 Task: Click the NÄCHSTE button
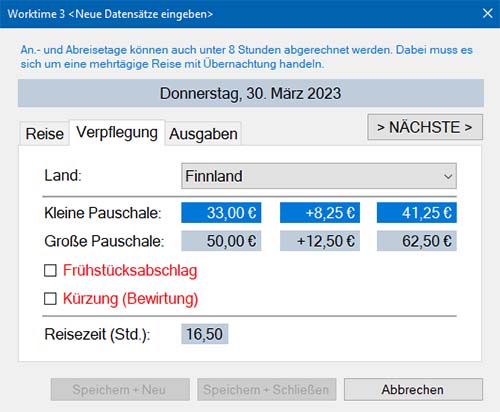[x=425, y=127]
